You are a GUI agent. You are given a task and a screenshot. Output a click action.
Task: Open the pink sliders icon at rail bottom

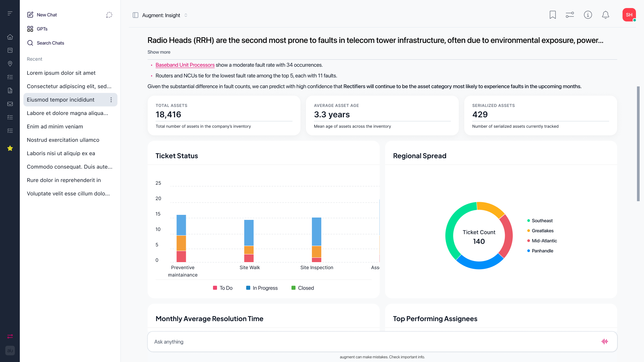10,336
